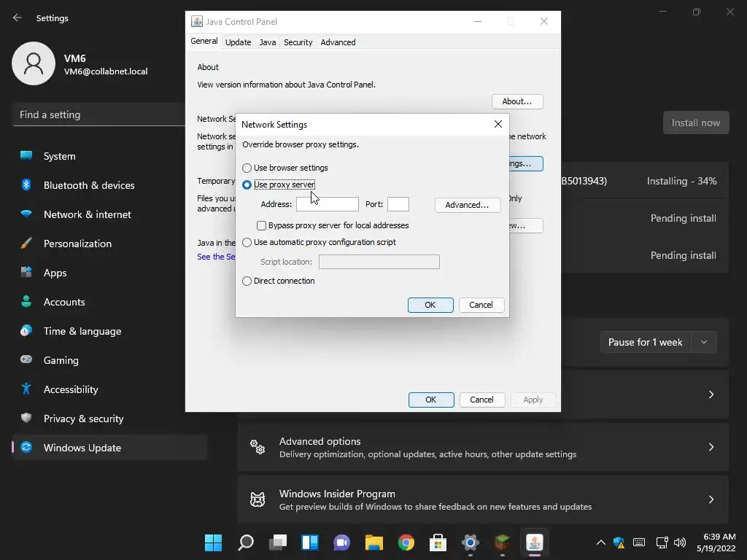Open Accessibility settings
Viewport: 747px width, 560px height.
[109, 389]
